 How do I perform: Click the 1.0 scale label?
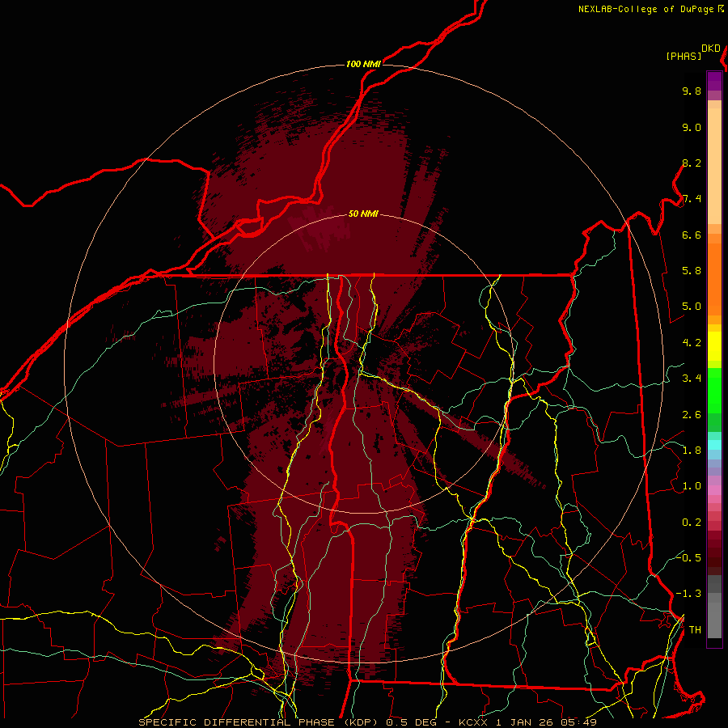pos(692,486)
